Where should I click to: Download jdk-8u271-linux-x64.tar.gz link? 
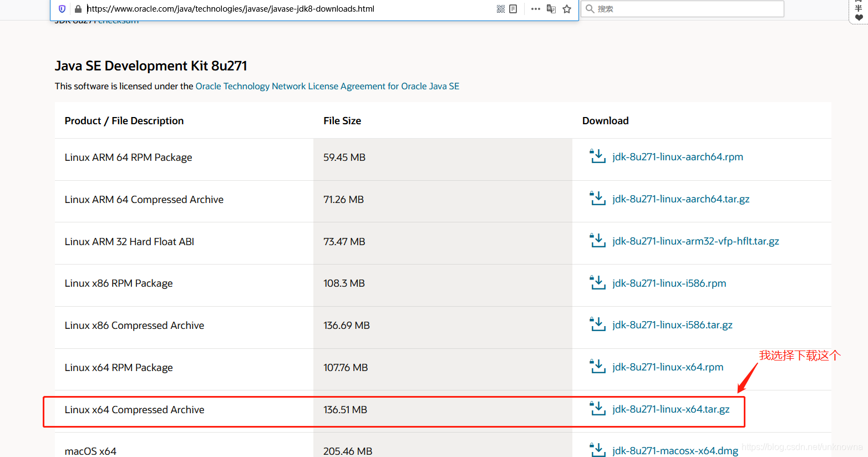click(671, 409)
